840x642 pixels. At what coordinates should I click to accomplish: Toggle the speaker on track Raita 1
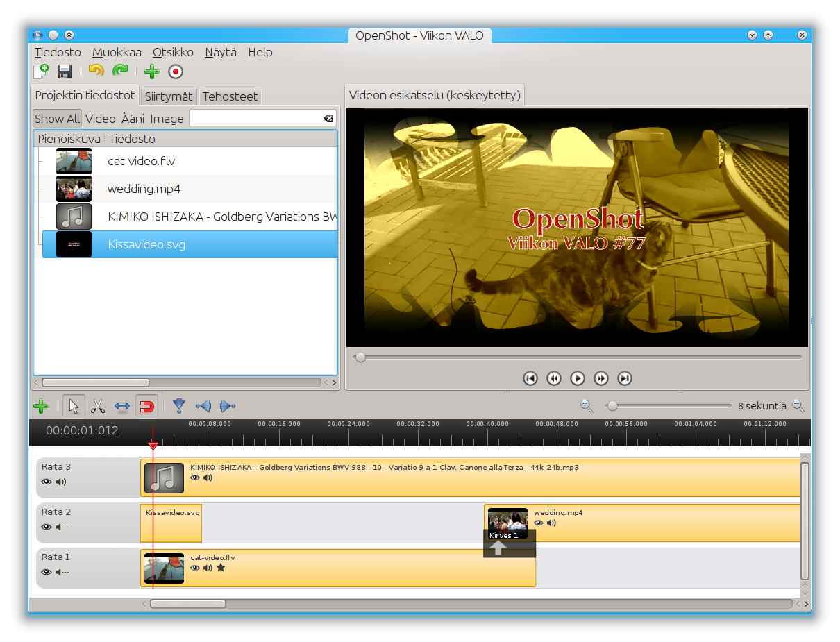62,572
